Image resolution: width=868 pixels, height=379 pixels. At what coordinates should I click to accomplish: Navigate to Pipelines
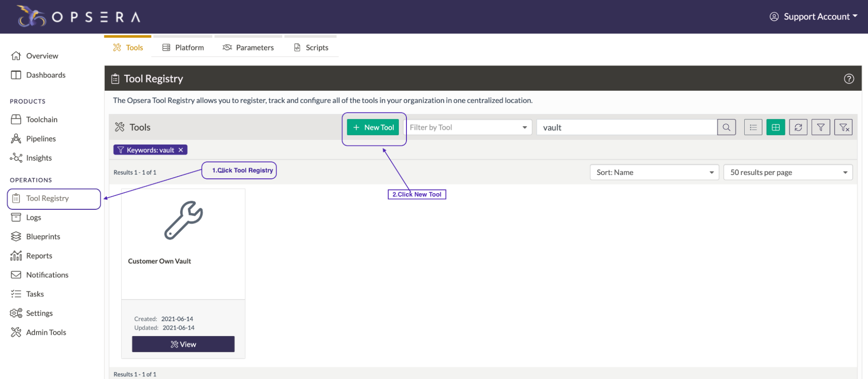[x=33, y=138]
